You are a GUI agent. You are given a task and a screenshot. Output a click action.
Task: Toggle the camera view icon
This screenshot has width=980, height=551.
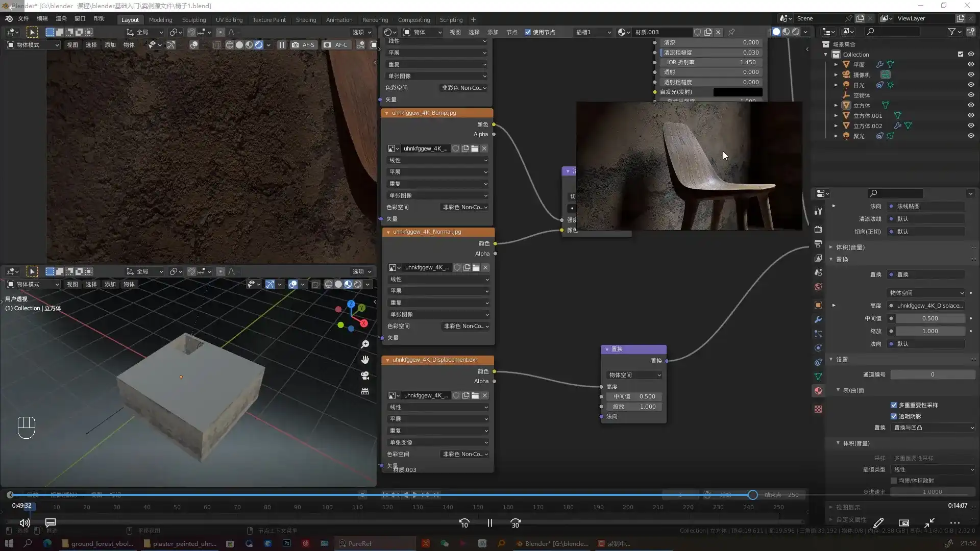(365, 375)
